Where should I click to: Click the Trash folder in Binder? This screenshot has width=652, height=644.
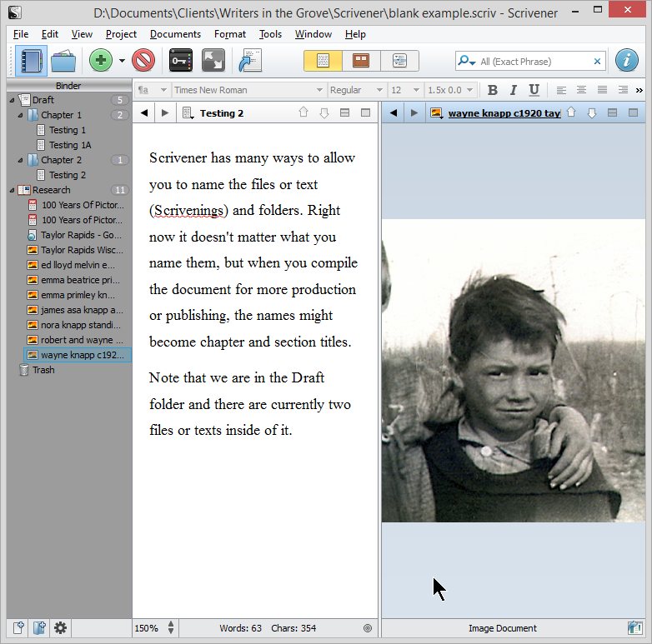click(43, 370)
